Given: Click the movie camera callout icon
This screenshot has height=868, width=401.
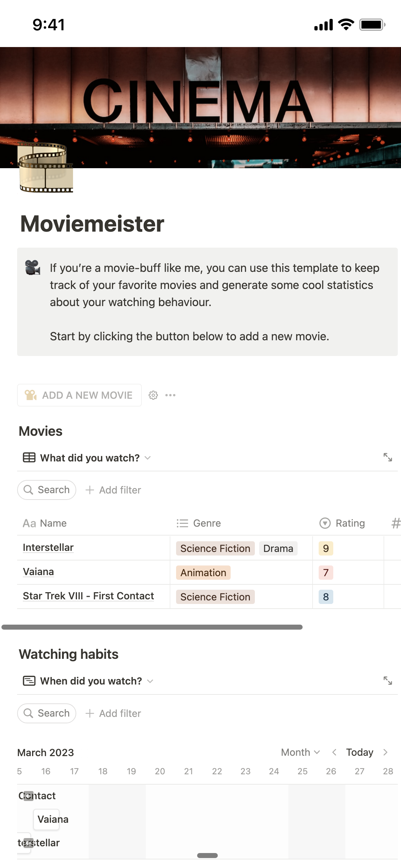Looking at the screenshot, I should pyautogui.click(x=32, y=268).
